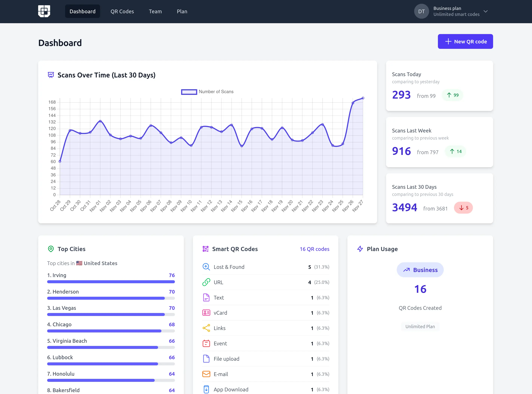Open the 16 QR codes link
532x394 pixels.
pyautogui.click(x=314, y=249)
